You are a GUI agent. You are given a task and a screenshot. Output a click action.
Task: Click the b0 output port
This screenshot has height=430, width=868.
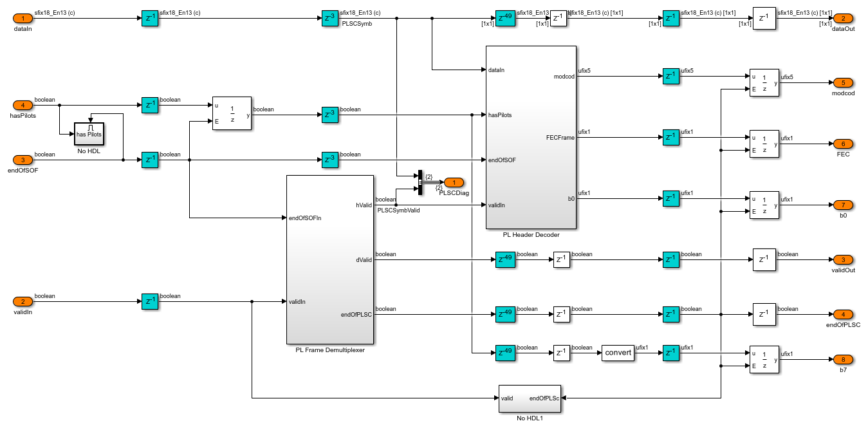coord(843,205)
